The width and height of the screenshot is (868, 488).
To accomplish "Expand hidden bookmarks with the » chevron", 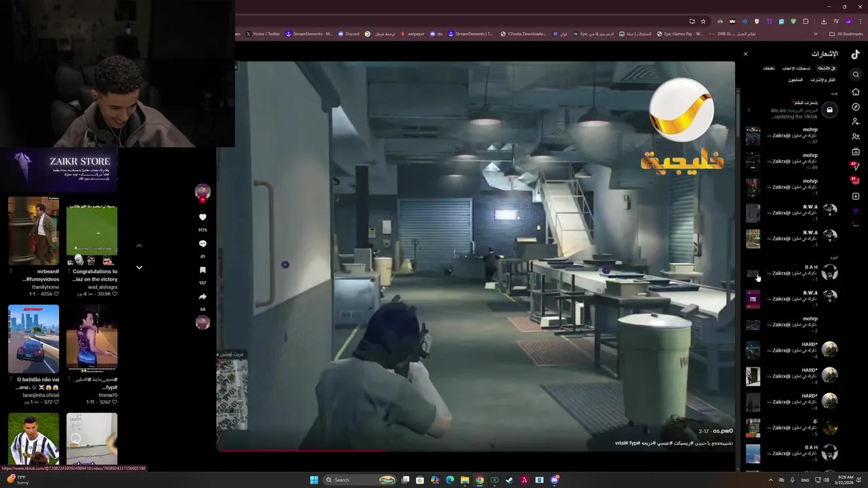I will pos(816,34).
